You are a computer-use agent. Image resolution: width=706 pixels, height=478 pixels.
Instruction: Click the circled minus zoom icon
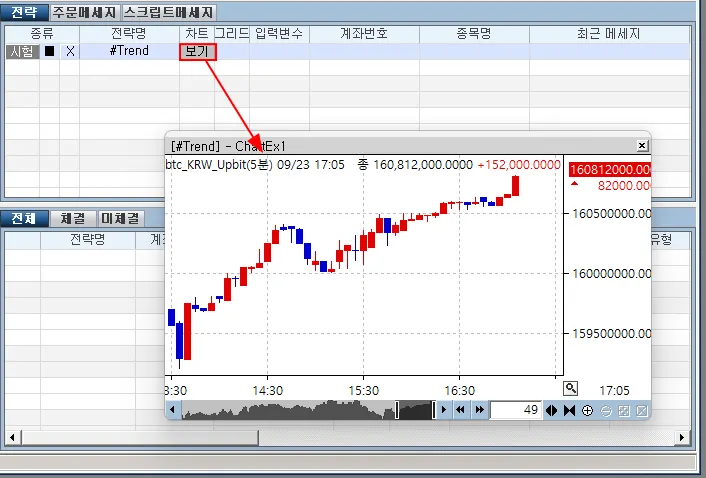(606, 410)
